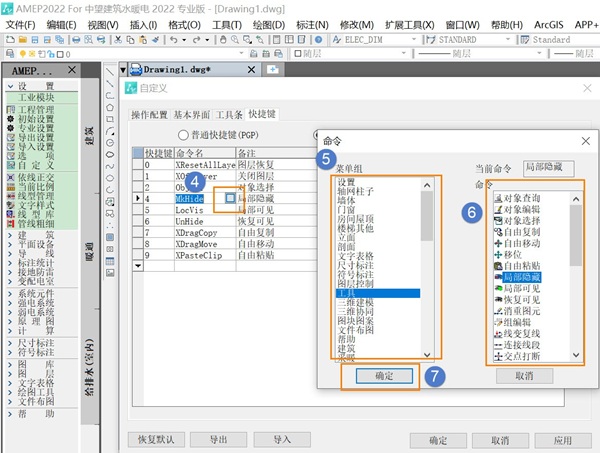Viewport: 600px width, 453px height.
Task: Click the menu group list scrollbar down arrow
Action: pos(427,355)
